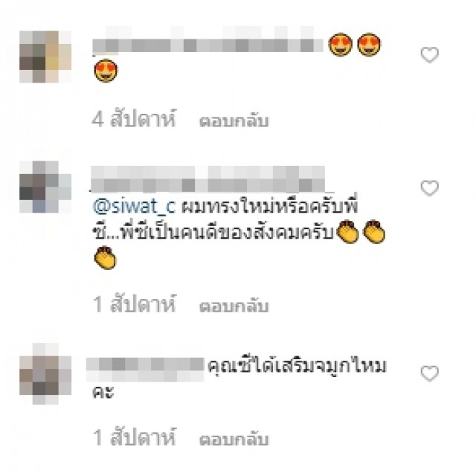Image resolution: width=476 pixels, height=473 pixels.
Task: Click 1 สัปดาห์ timestamp under เสริมจมูก comment
Action: click(135, 437)
